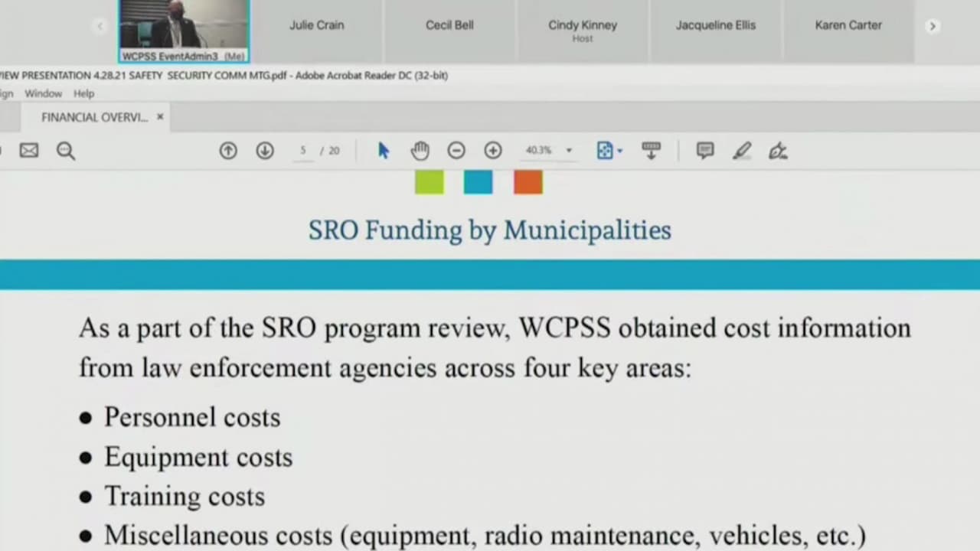Add a comment with the sticky note tool
The image size is (980, 551).
705,151
